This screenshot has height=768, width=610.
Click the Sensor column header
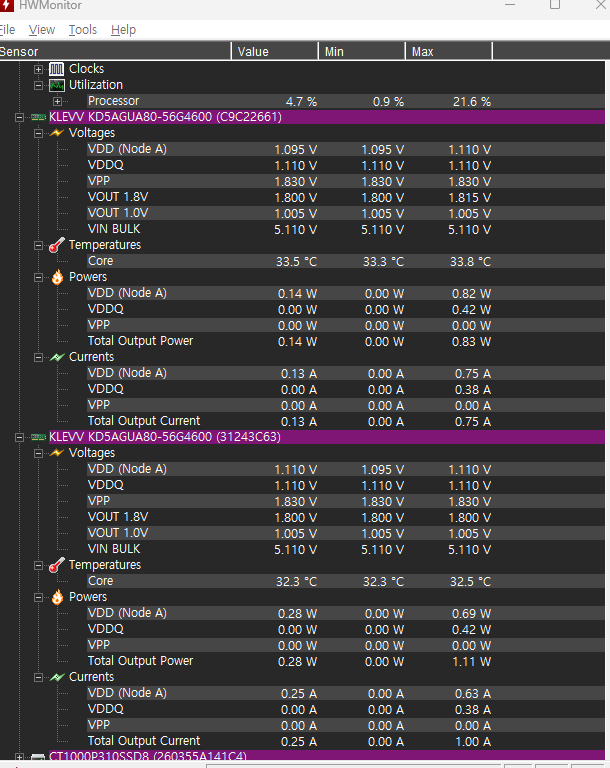115,51
